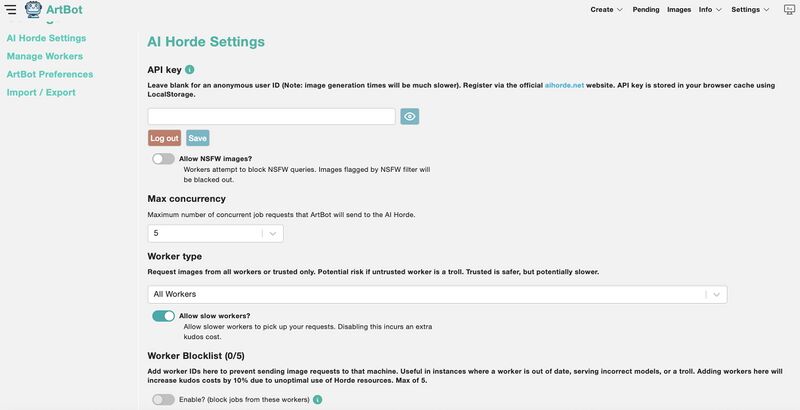The width and height of the screenshot is (800, 410).
Task: Click Worker Blocklist info icon
Action: click(317, 400)
